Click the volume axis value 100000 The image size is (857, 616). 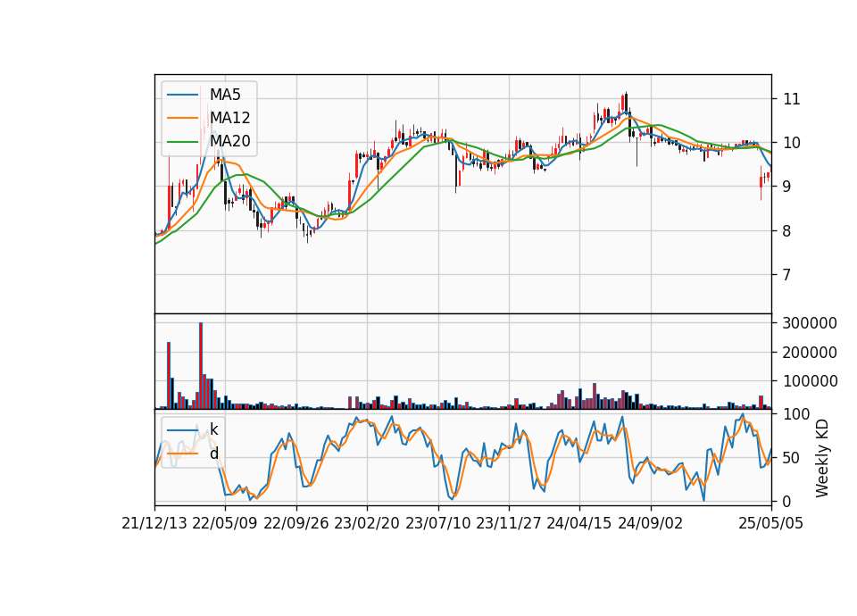(810, 381)
